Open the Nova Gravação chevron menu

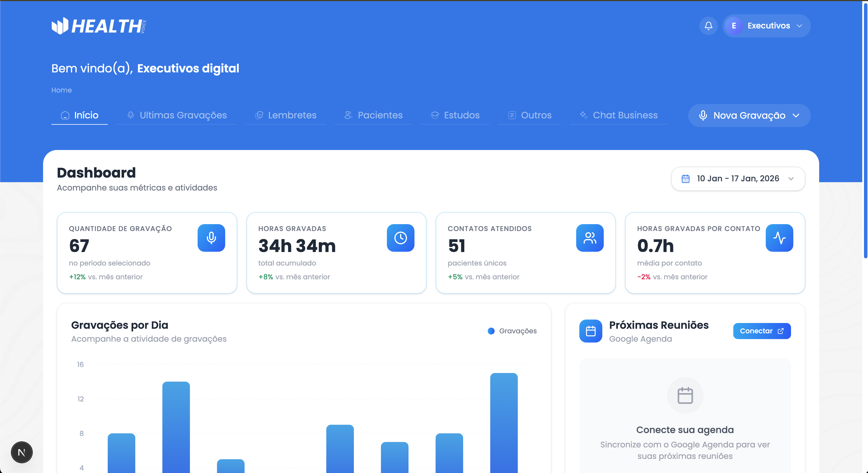[x=796, y=115]
